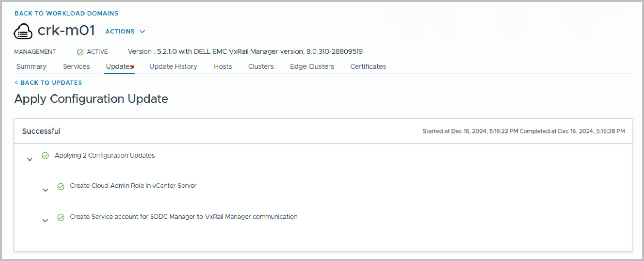Click success icon beside Create Service account

tap(61, 217)
